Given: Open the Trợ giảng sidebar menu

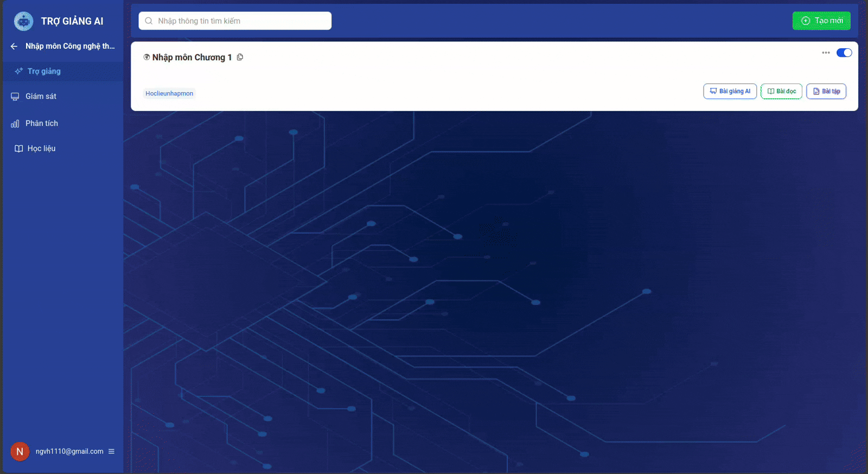Looking at the screenshot, I should click(44, 72).
